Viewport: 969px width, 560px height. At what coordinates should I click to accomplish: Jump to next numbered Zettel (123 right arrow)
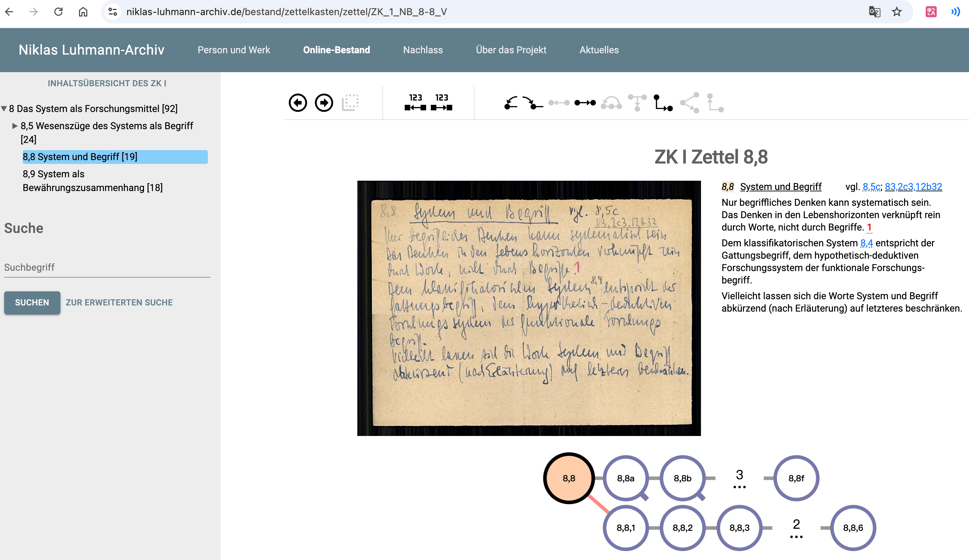[442, 103]
